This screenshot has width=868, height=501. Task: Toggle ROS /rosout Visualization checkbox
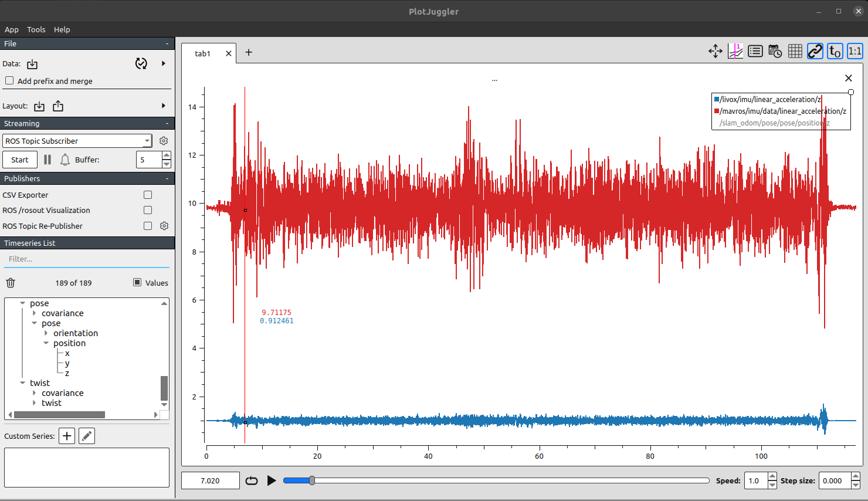[x=148, y=210]
